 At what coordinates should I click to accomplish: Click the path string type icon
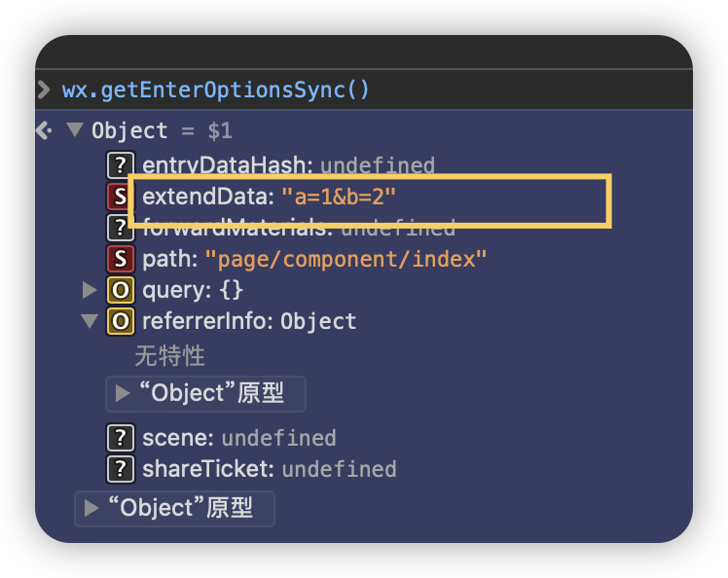[120, 259]
